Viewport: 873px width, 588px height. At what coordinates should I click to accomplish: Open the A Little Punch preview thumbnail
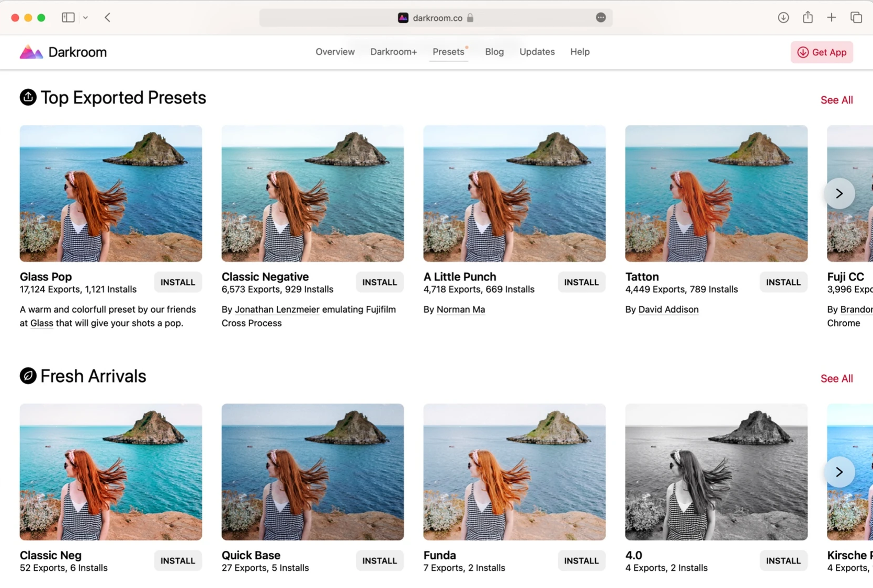pos(515,193)
